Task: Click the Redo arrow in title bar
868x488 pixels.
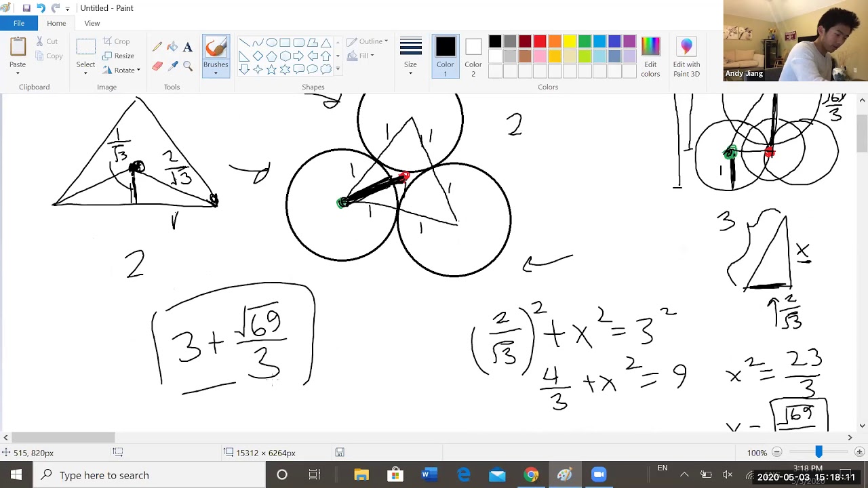Action: point(56,8)
